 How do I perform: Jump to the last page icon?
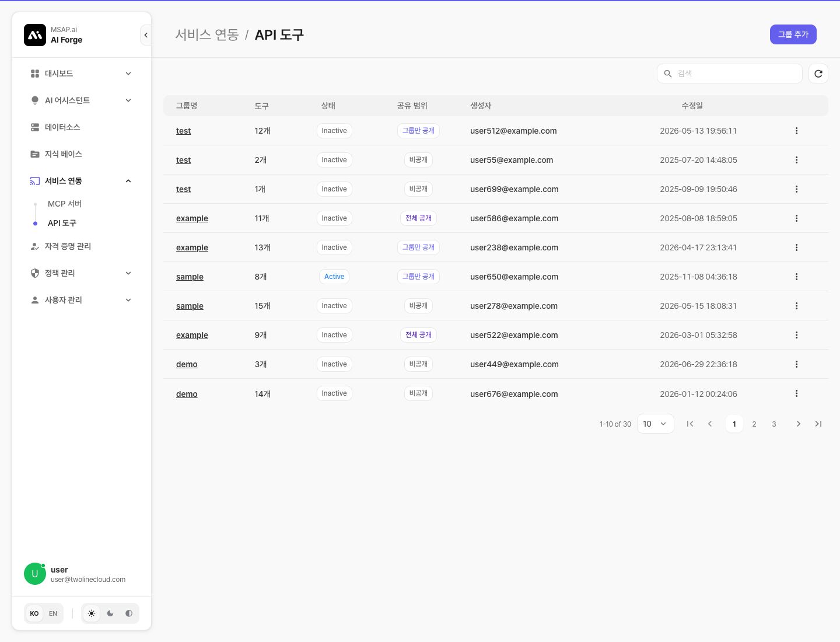[x=818, y=424]
